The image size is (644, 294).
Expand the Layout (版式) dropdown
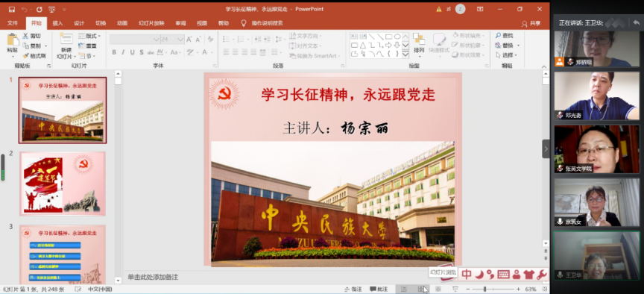(89, 36)
